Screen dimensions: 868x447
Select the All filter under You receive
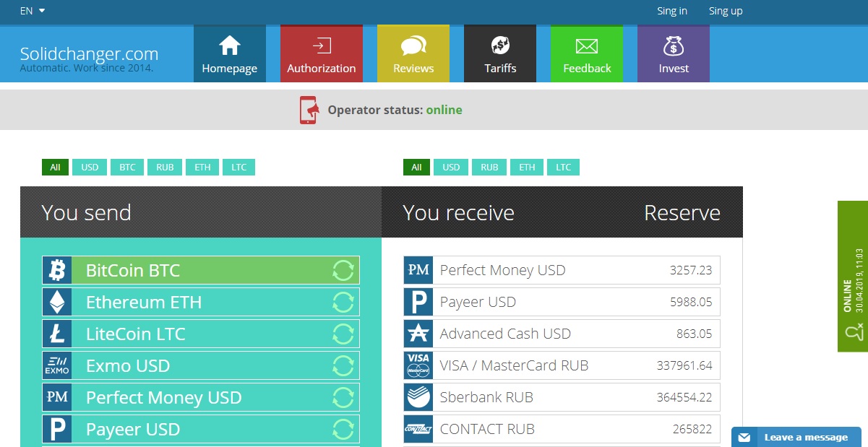click(416, 168)
